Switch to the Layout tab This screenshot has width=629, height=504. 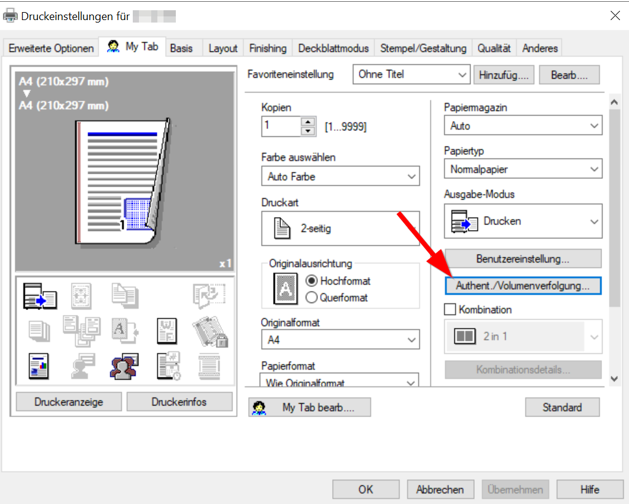pyautogui.click(x=223, y=48)
